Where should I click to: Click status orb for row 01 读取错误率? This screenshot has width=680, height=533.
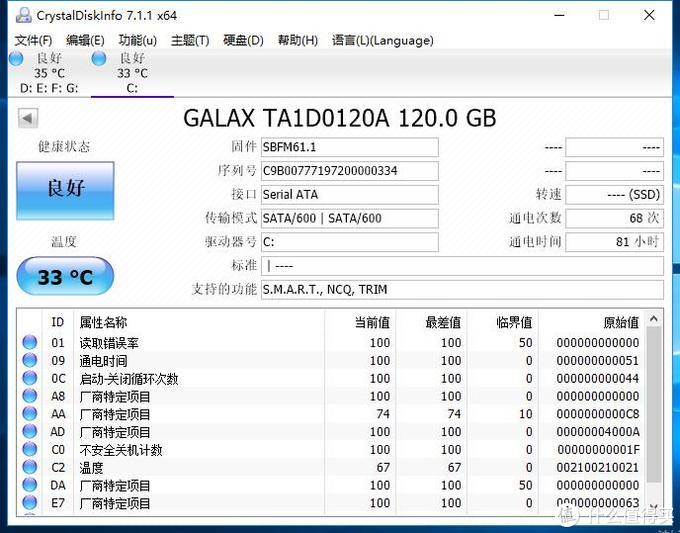point(29,343)
